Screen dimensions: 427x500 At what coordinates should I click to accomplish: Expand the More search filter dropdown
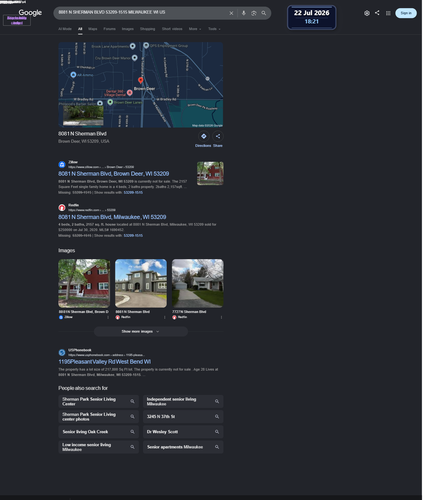click(195, 29)
